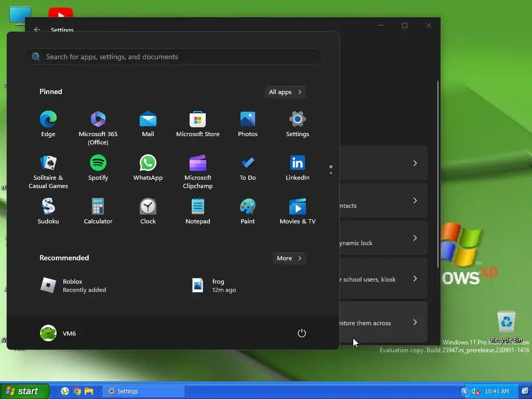Go to next page of pinned apps
The height and width of the screenshot is (399, 532).
coord(331,173)
